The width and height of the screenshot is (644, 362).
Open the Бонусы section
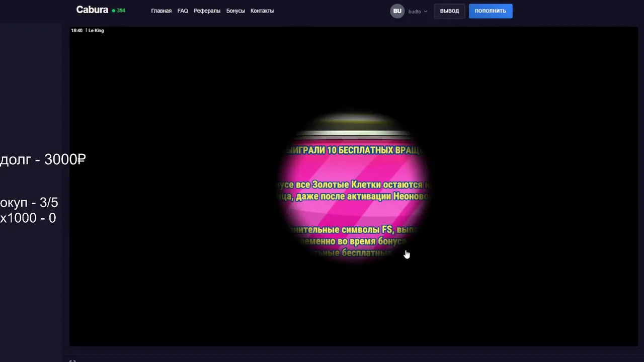point(235,11)
